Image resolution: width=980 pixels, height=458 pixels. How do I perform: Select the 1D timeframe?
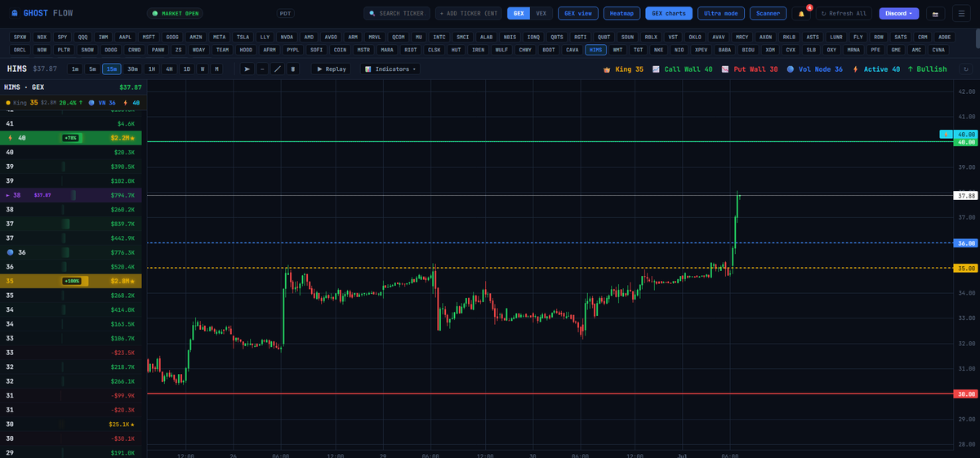pyautogui.click(x=187, y=69)
